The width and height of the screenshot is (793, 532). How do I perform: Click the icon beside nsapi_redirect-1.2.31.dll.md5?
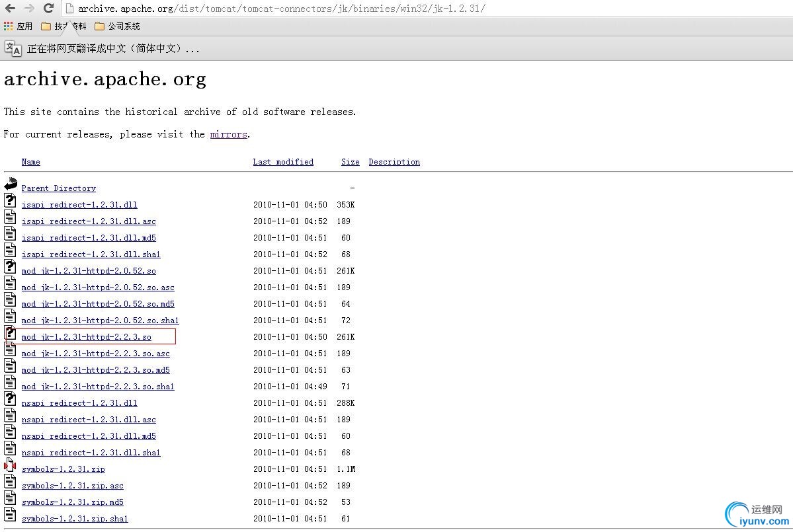click(x=10, y=432)
